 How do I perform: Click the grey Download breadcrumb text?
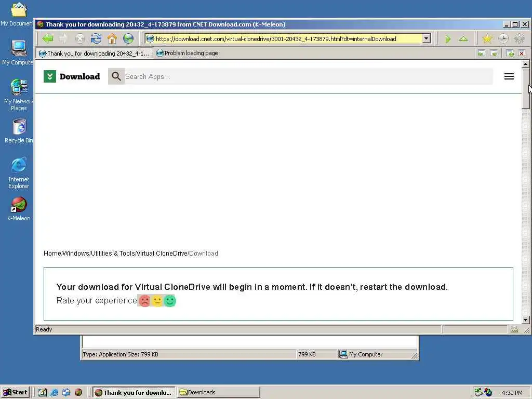[x=204, y=254]
